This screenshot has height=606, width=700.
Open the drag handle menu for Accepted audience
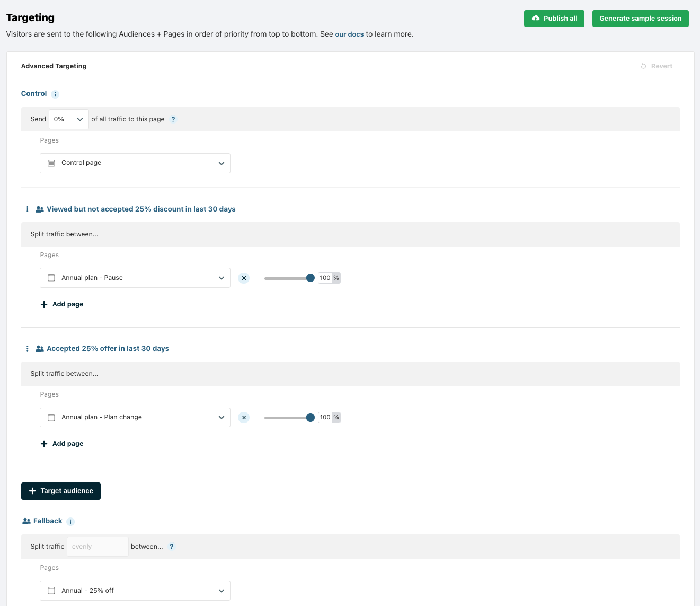click(28, 348)
